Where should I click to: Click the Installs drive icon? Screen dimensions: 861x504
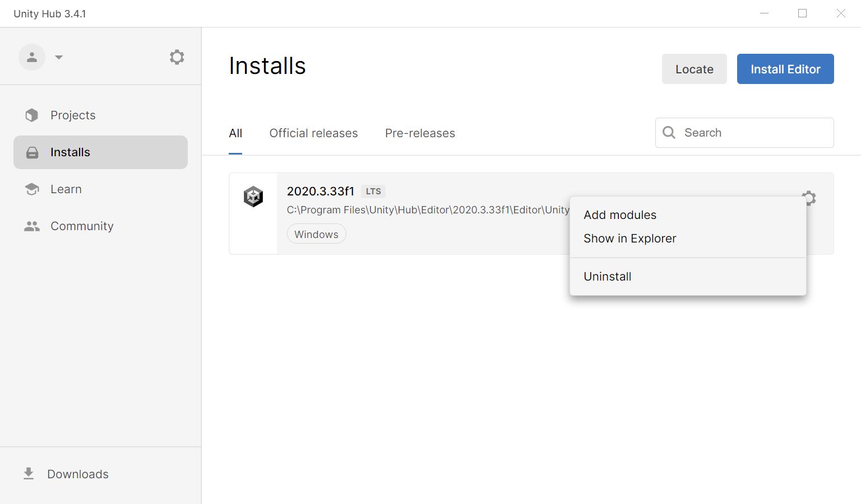coord(33,152)
